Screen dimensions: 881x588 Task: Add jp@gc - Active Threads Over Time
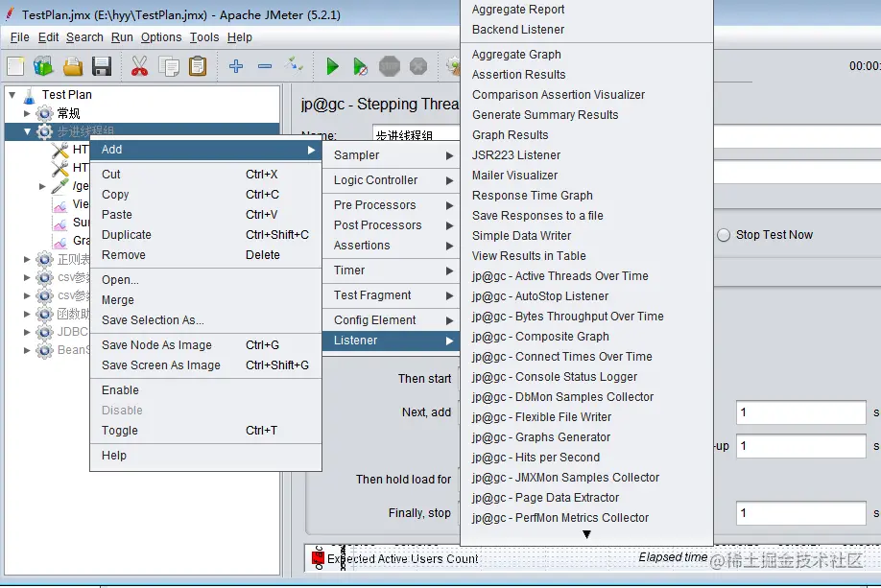tap(586, 275)
